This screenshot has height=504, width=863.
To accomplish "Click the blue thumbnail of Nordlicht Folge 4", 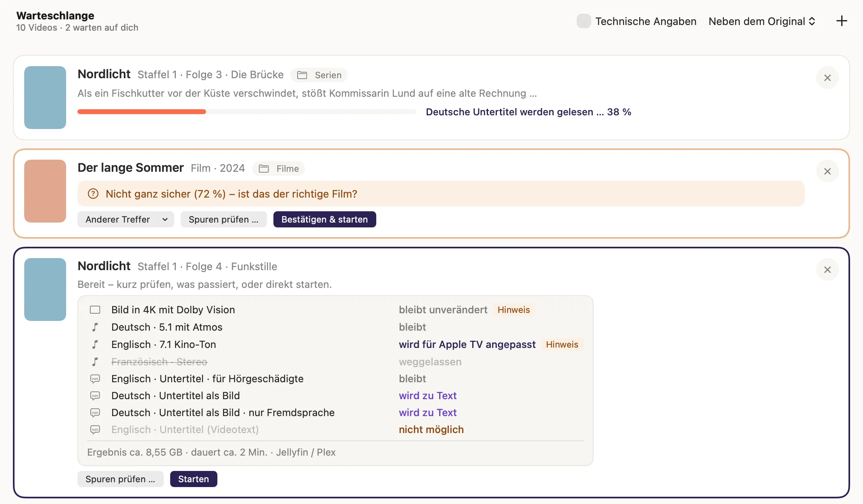I will coord(45,289).
